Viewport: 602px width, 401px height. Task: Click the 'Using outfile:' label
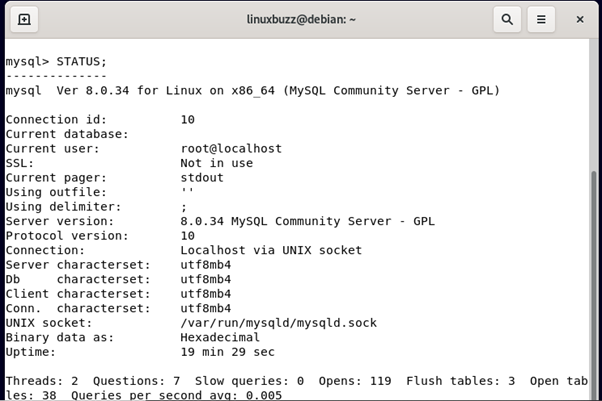(56, 192)
